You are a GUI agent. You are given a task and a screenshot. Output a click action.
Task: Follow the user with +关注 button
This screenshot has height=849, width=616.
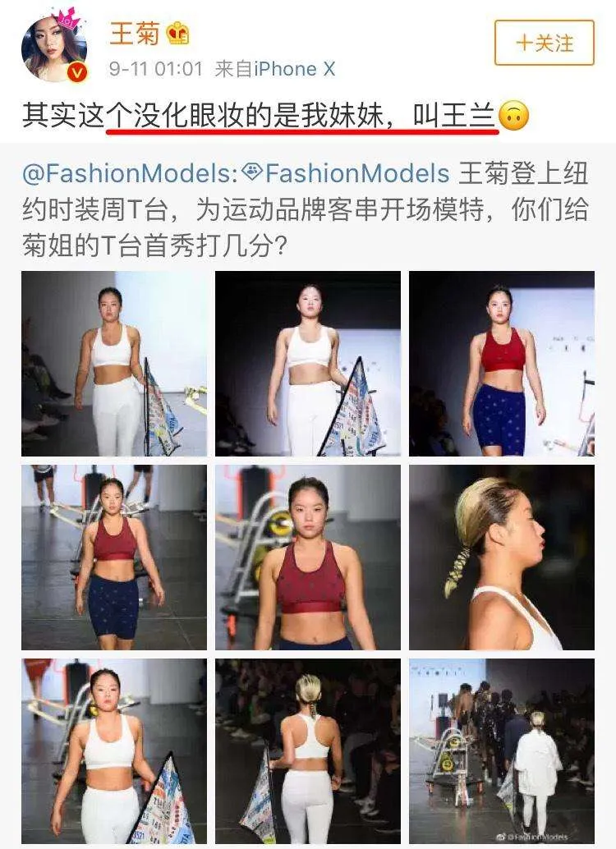click(x=544, y=43)
